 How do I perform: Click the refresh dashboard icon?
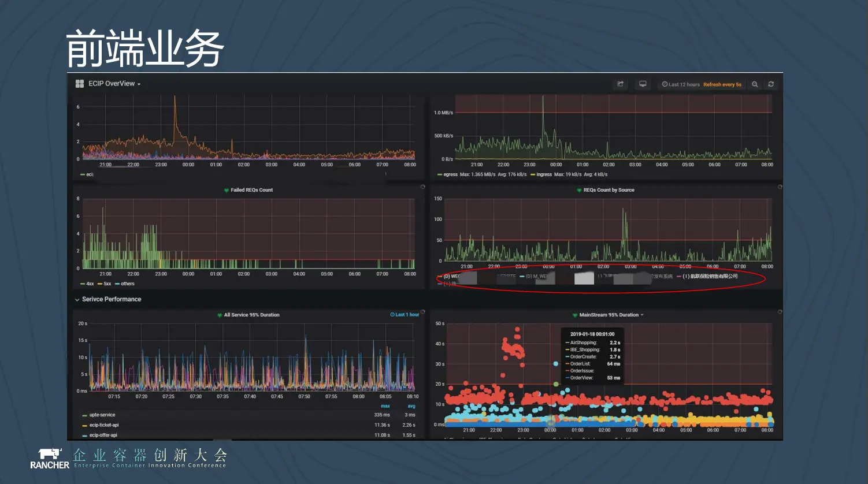771,84
